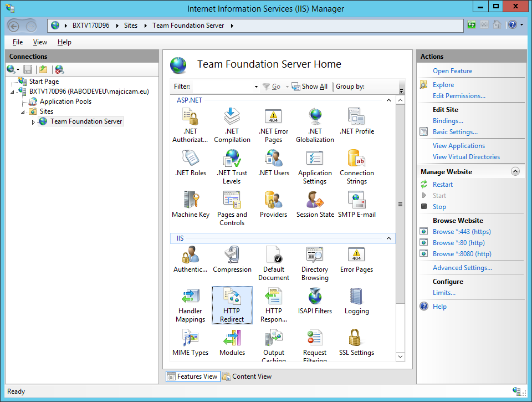Screen dimensions: 532x402
Task: Open Providers feature
Action: click(273, 205)
